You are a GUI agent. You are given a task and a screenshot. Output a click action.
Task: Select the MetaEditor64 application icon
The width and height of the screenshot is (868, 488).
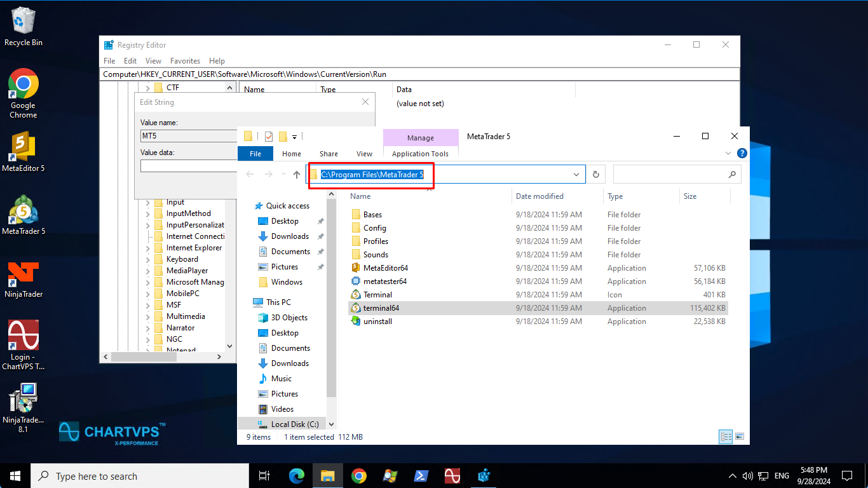pos(356,268)
